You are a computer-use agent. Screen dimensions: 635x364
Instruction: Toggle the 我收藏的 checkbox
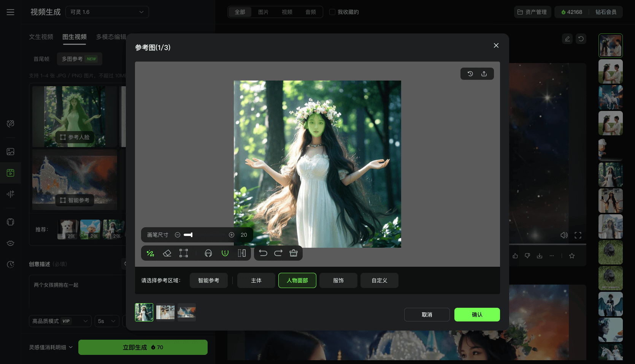pyautogui.click(x=332, y=12)
